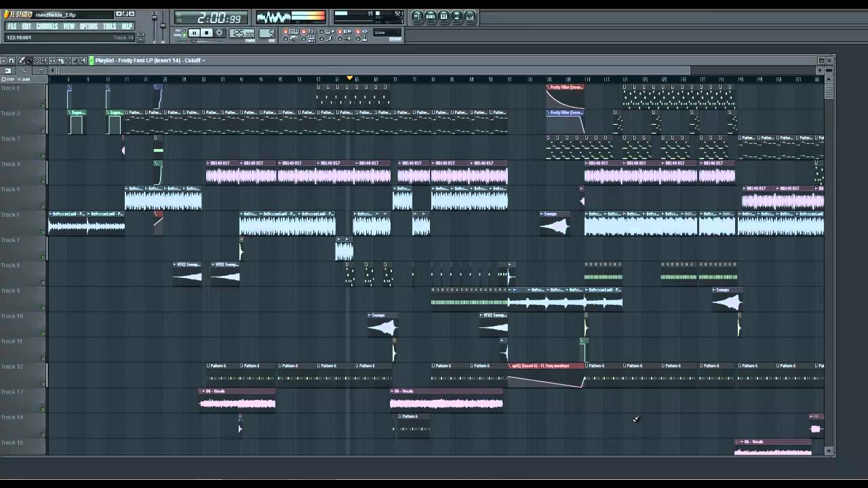The image size is (868, 488).
Task: Open the playlist options menu arrow
Action: click(4, 60)
